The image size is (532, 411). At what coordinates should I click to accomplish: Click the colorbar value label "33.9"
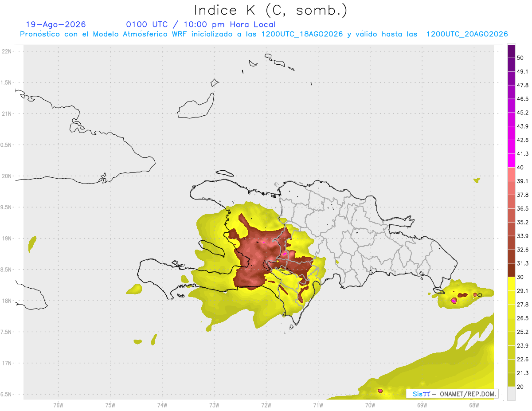coord(523,236)
